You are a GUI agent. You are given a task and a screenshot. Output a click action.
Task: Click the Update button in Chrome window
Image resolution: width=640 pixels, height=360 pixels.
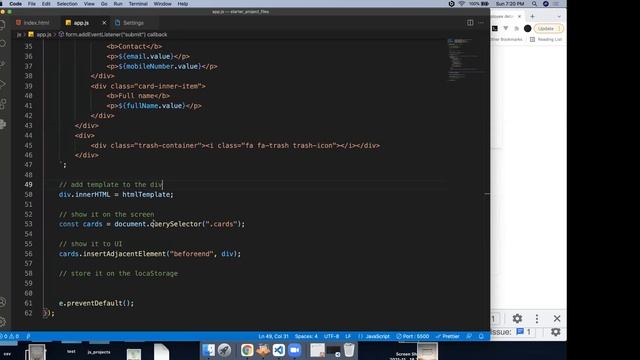click(548, 29)
